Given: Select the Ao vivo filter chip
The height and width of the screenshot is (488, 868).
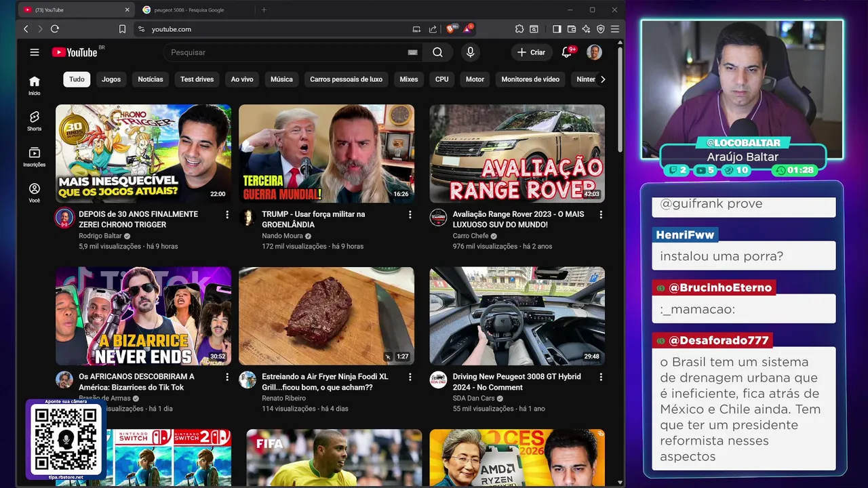Looking at the screenshot, I should (x=242, y=79).
